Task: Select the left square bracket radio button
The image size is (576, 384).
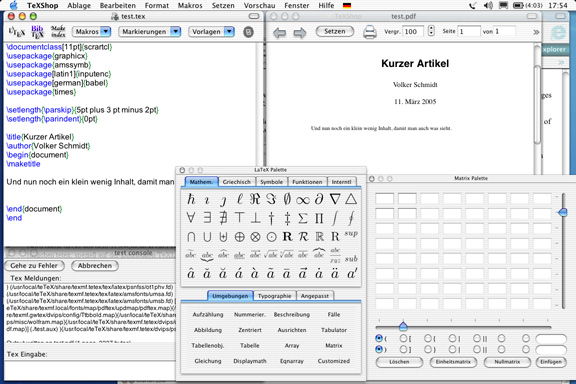Action: point(403,338)
